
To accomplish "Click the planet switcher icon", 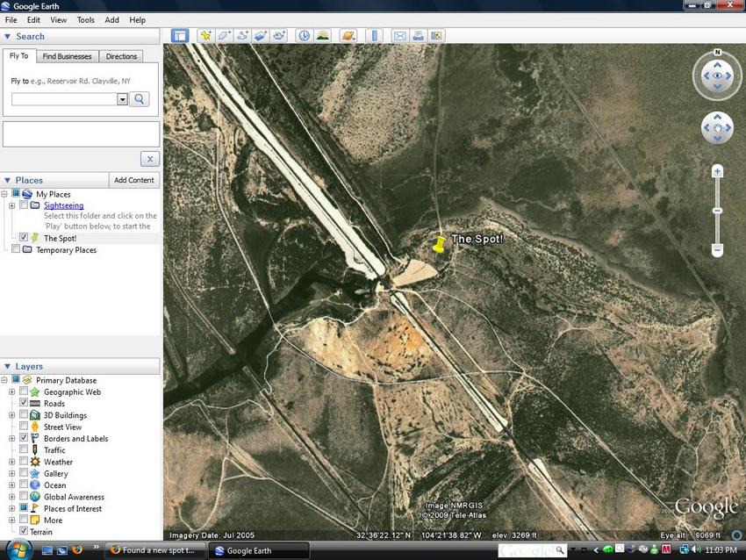I will pyautogui.click(x=348, y=36).
